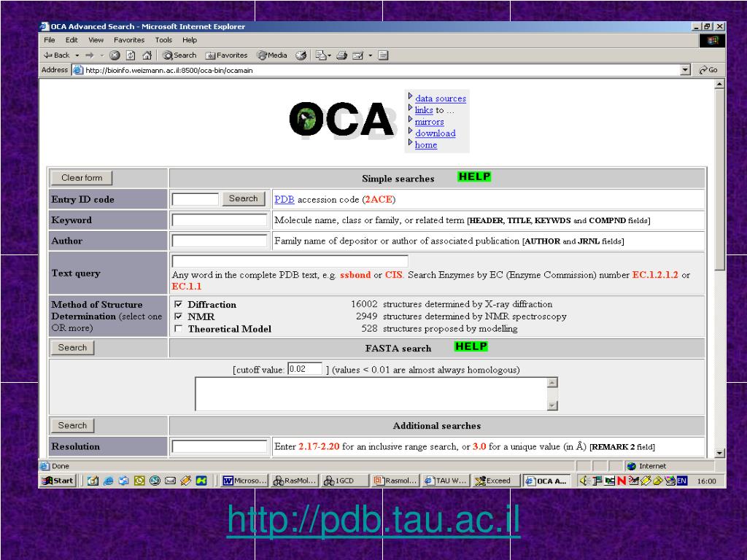Screen dimensions: 747x560
Task: Click the red N tray icon
Action: click(622, 481)
